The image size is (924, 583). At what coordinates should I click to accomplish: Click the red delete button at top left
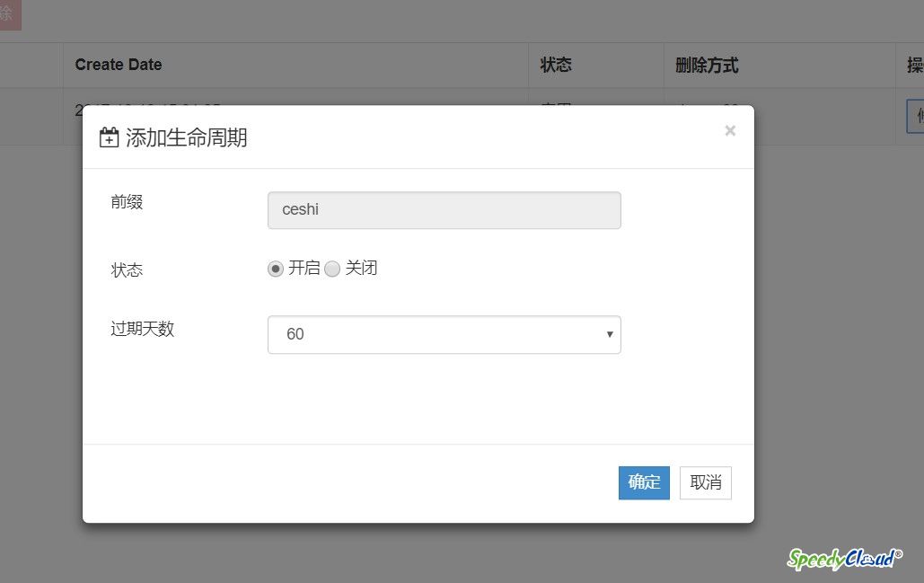[x=9, y=14]
